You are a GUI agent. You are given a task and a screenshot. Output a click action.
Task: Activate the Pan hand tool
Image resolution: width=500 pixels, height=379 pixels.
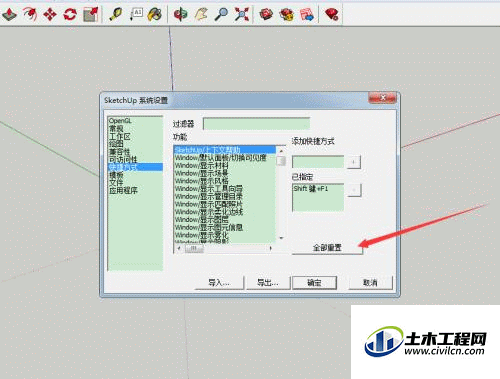click(201, 14)
